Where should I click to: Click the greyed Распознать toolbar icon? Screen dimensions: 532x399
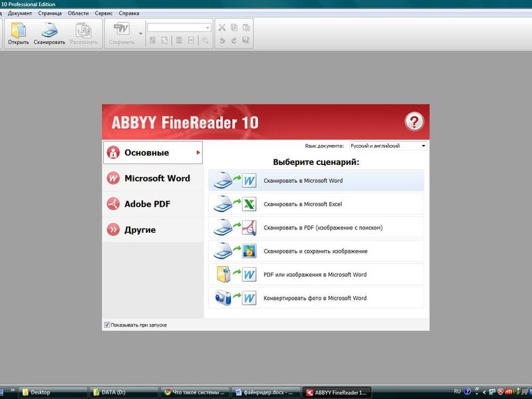84,30
